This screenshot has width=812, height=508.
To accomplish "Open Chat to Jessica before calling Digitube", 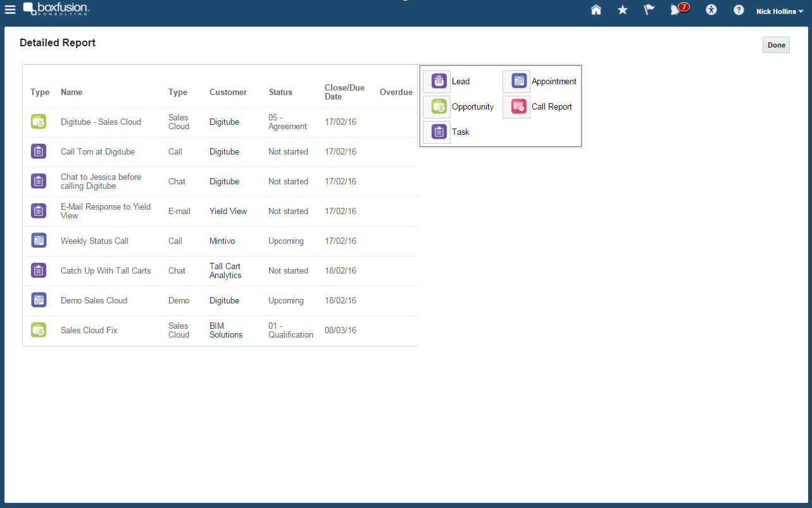I will pos(101,181).
